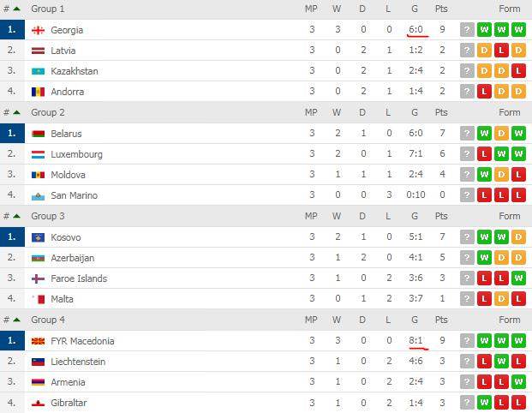Click the Kosovo flag icon
This screenshot has height=413, width=532.
38,237
